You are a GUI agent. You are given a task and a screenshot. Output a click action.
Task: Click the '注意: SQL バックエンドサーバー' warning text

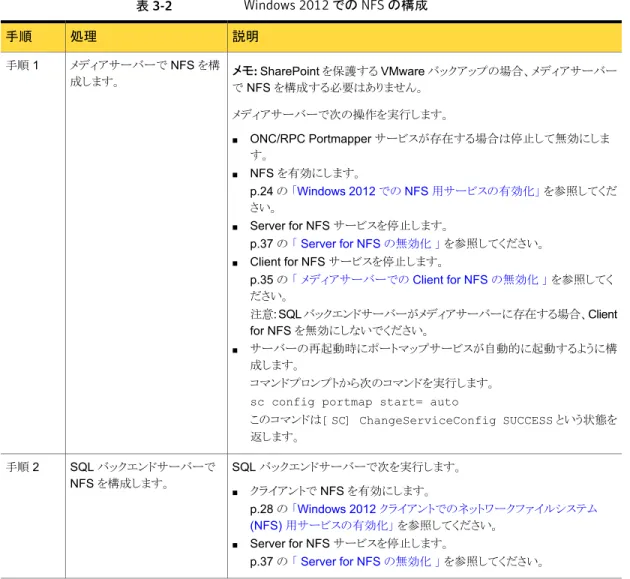[433, 322]
